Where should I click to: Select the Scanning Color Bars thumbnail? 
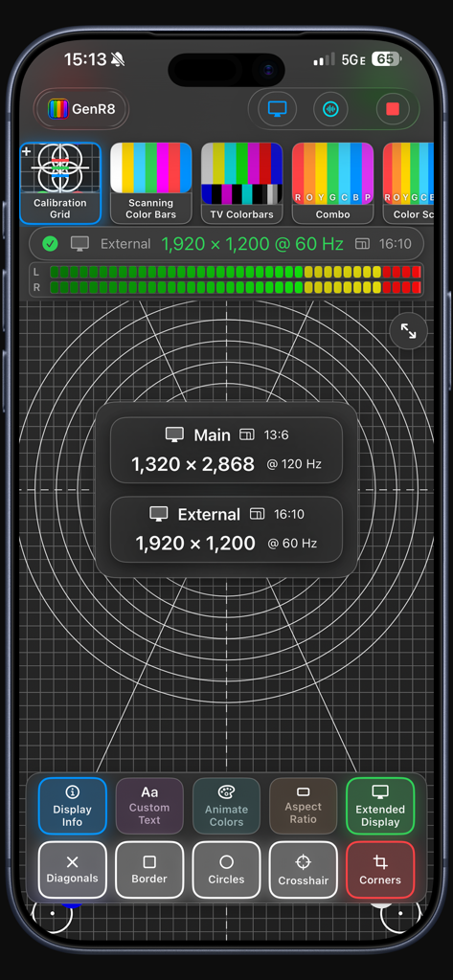coord(150,183)
